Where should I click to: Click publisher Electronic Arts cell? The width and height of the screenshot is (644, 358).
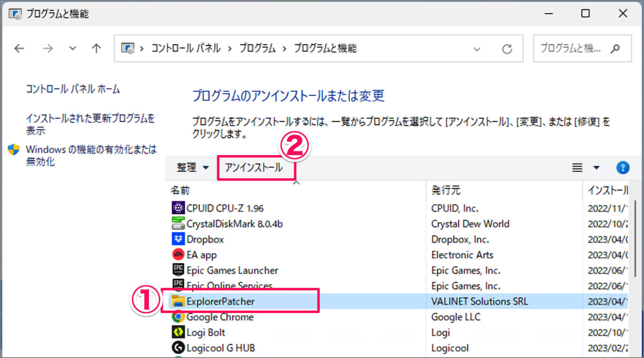pos(462,255)
